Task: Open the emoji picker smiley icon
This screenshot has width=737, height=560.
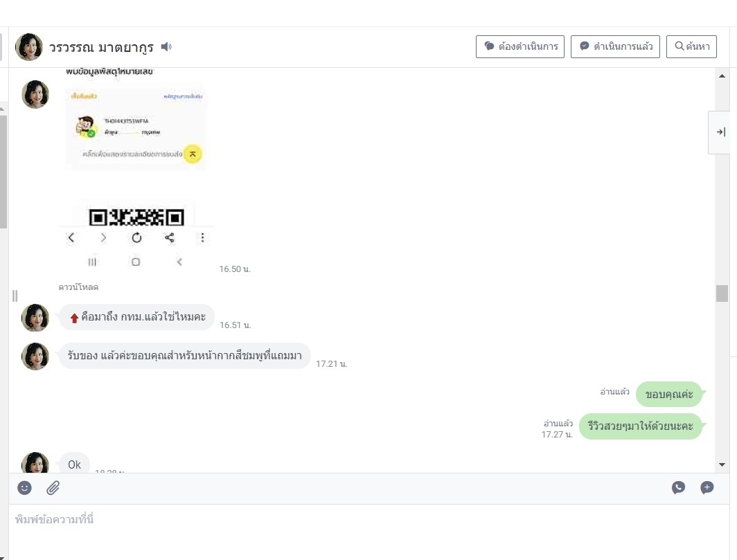Action: [x=24, y=488]
